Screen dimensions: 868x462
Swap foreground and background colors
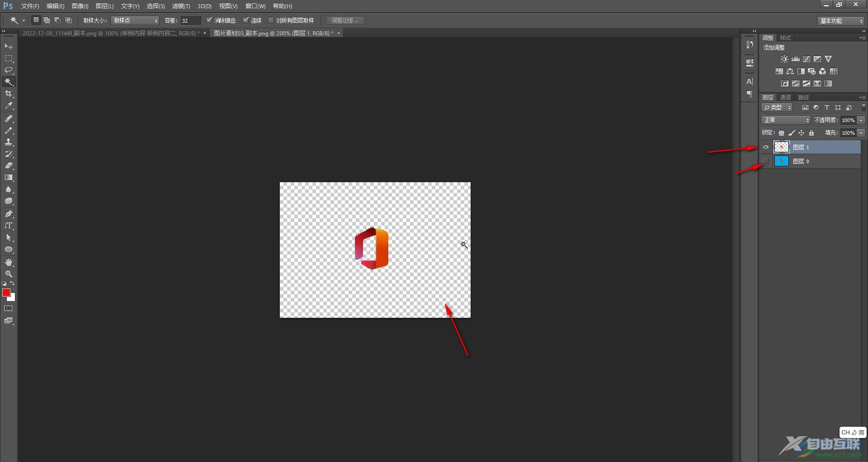[x=12, y=283]
